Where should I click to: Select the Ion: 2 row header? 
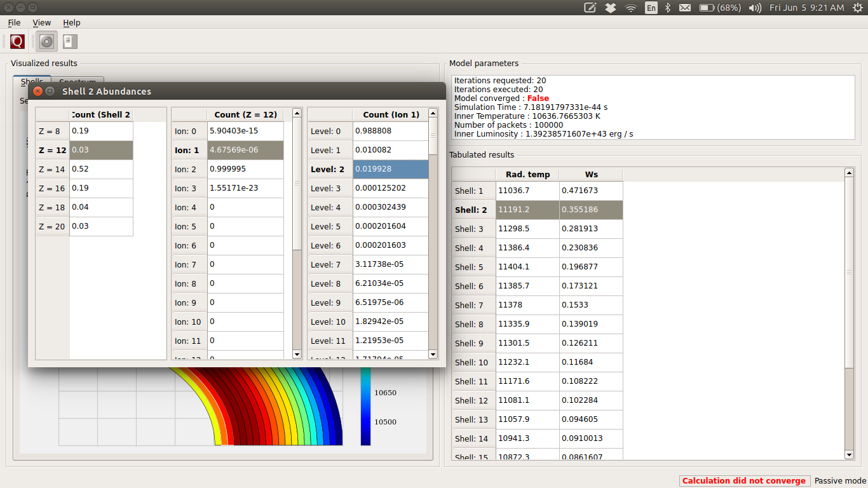pyautogui.click(x=189, y=170)
